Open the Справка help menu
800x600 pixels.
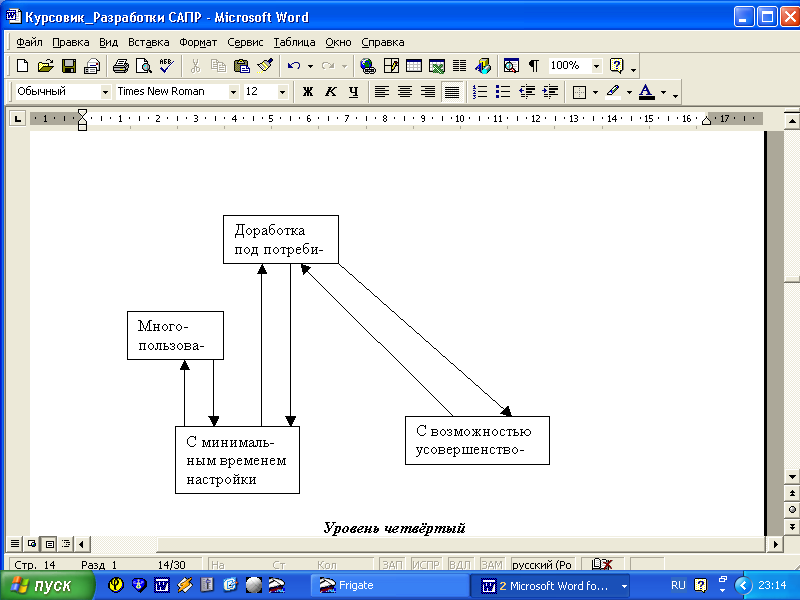pos(383,42)
